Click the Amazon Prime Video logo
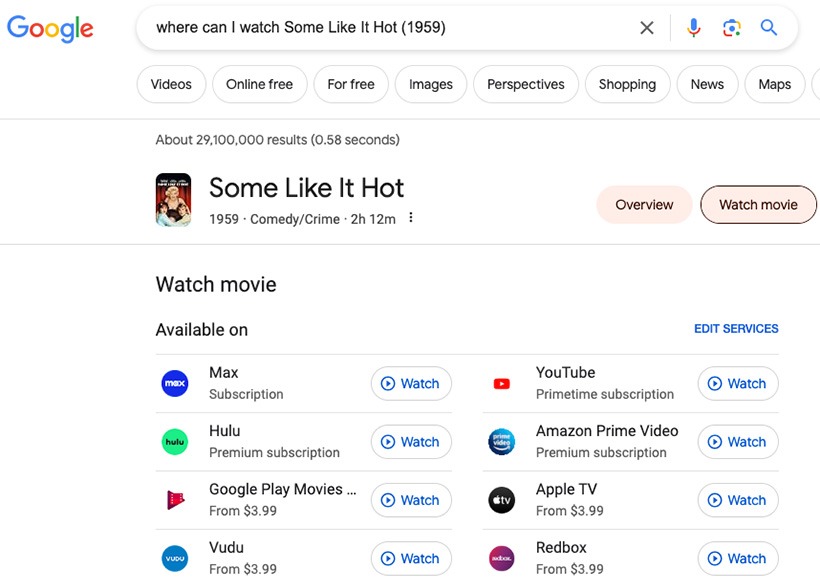This screenshot has height=584, width=820. 502,442
